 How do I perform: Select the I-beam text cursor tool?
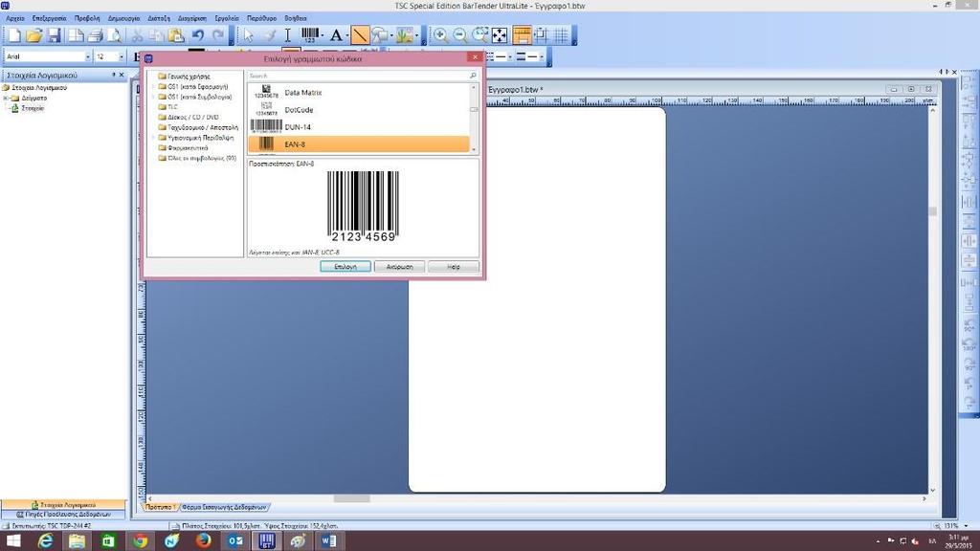tap(287, 35)
